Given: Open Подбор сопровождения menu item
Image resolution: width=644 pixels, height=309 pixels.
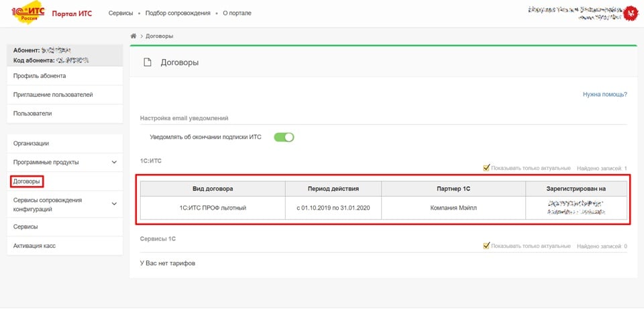Looking at the screenshot, I should 178,13.
